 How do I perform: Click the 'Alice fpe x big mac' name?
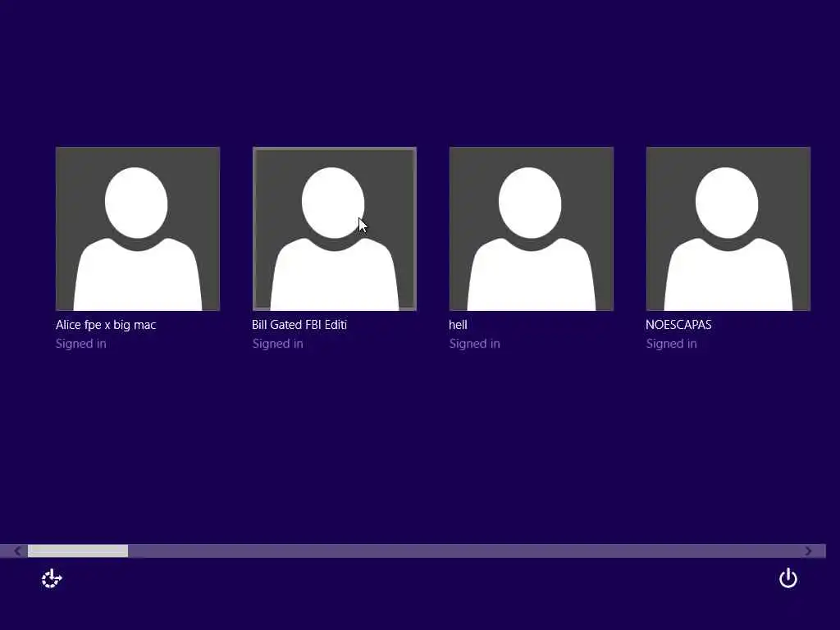pyautogui.click(x=106, y=325)
